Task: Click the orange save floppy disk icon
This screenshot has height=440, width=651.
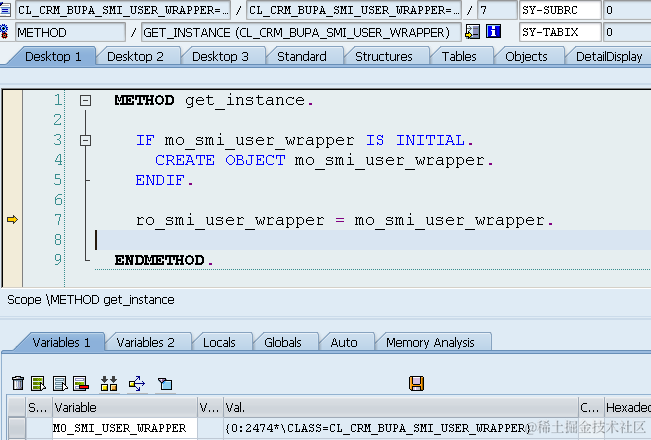Action: [x=416, y=383]
